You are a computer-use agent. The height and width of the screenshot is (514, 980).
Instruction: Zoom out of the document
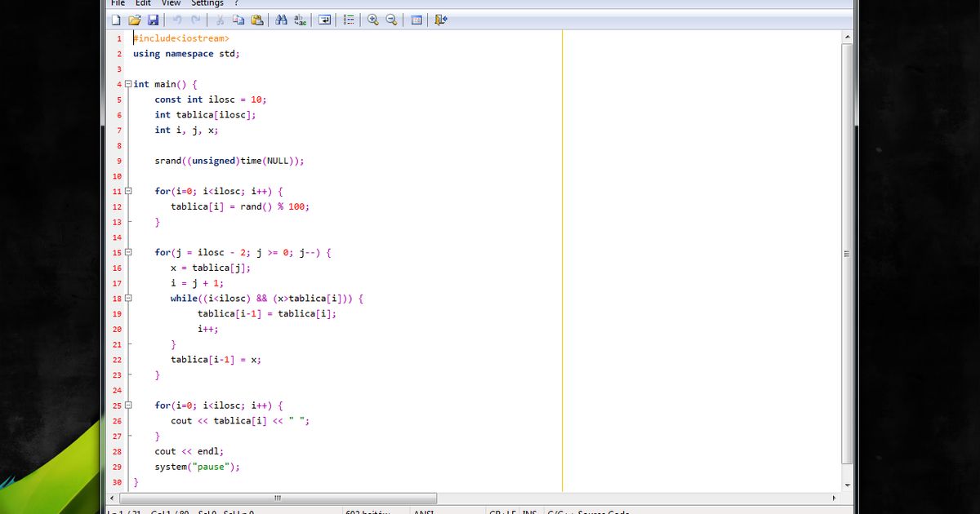(391, 20)
